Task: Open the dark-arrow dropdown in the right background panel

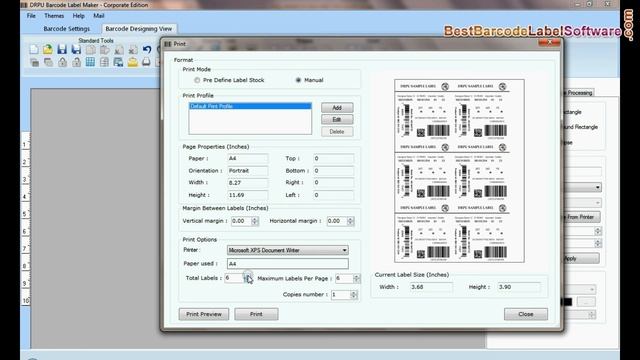Action: click(598, 187)
